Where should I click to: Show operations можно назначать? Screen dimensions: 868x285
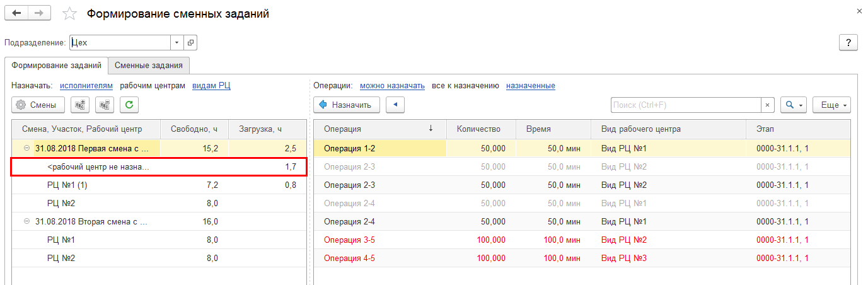(392, 86)
